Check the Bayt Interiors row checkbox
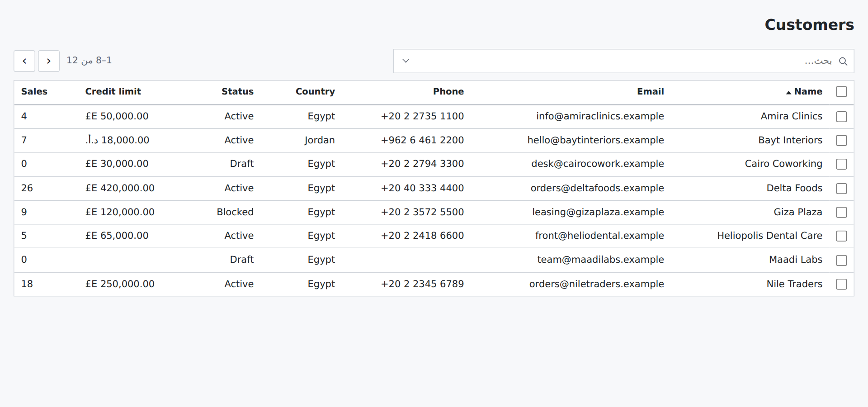 842,141
